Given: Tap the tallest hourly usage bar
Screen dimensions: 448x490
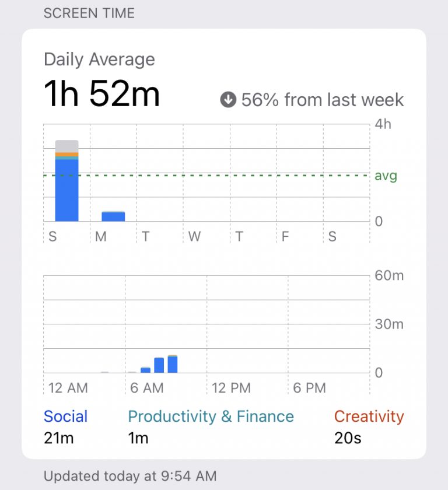Looking at the screenshot, I should click(x=172, y=364).
